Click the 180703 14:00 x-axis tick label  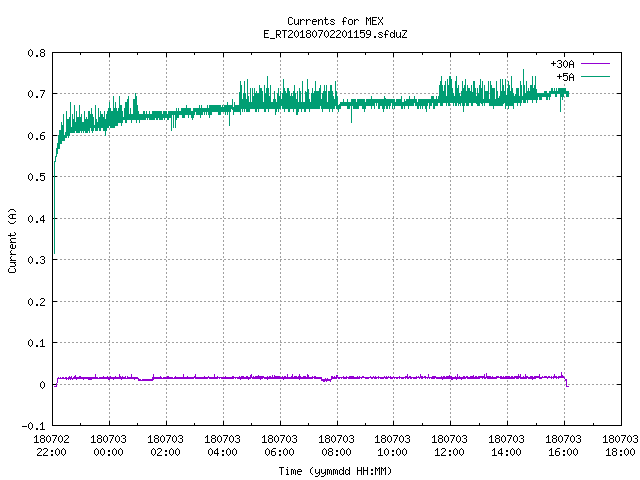coord(507,446)
